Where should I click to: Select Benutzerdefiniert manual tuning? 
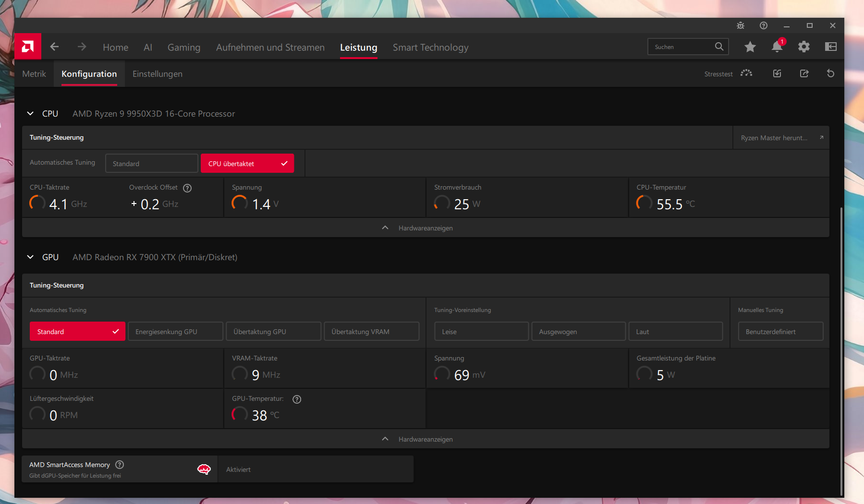tap(780, 332)
